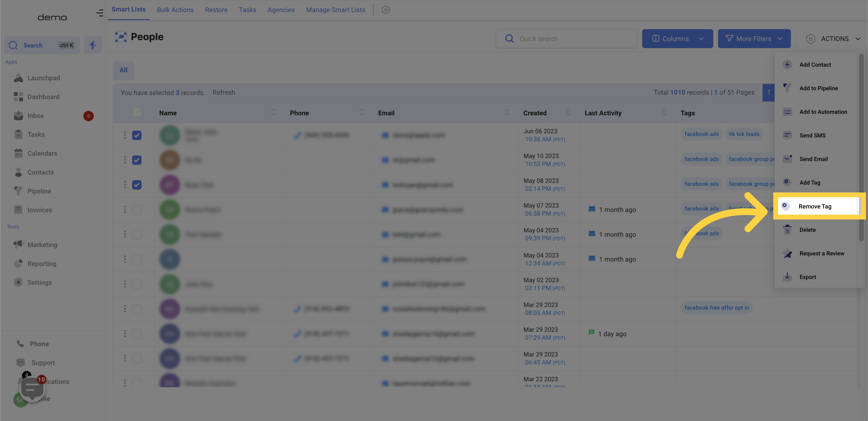
Task: Sort by the Email column arrows
Action: 507,112
